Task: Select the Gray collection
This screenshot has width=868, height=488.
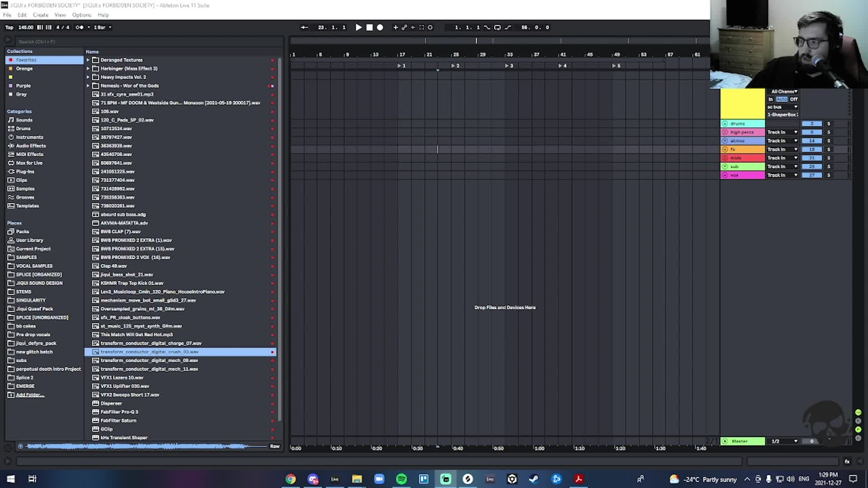Action: pos(44,94)
